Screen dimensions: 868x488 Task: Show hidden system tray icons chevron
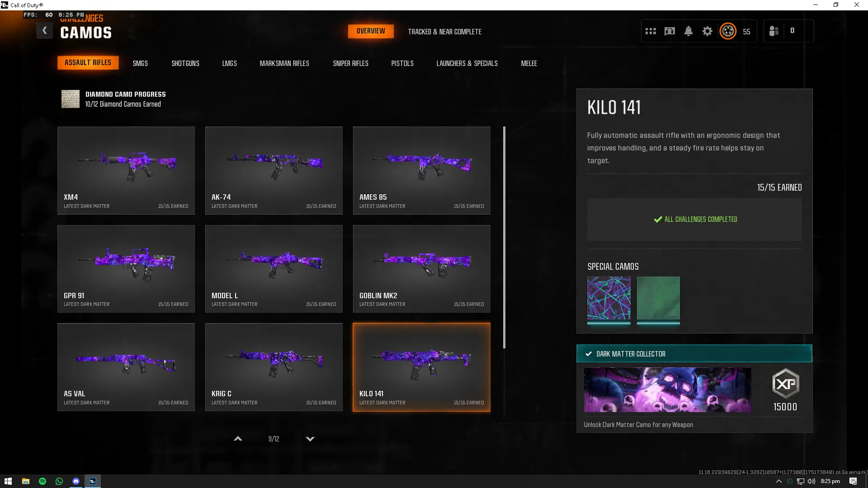pyautogui.click(x=778, y=481)
